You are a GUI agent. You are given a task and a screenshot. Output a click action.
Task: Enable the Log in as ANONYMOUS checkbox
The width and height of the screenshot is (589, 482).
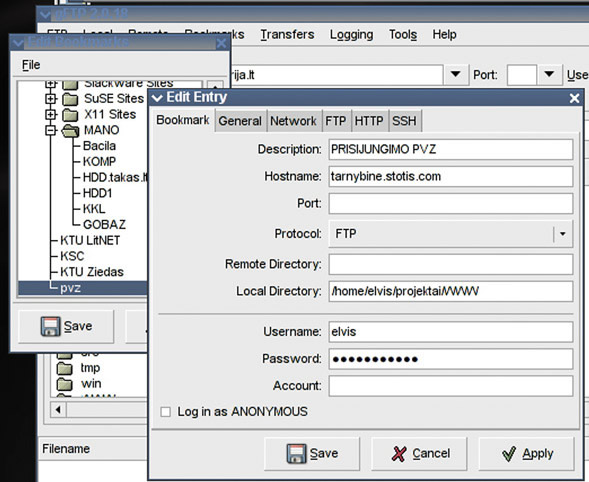tap(165, 412)
